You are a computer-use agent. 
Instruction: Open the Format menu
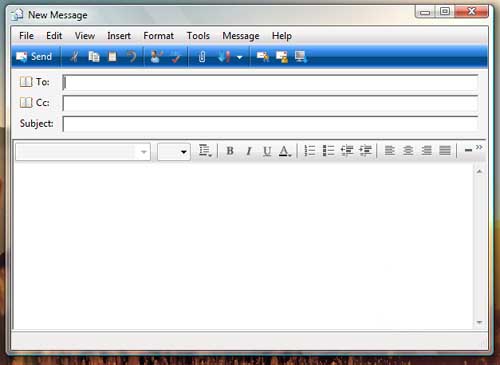pos(158,36)
